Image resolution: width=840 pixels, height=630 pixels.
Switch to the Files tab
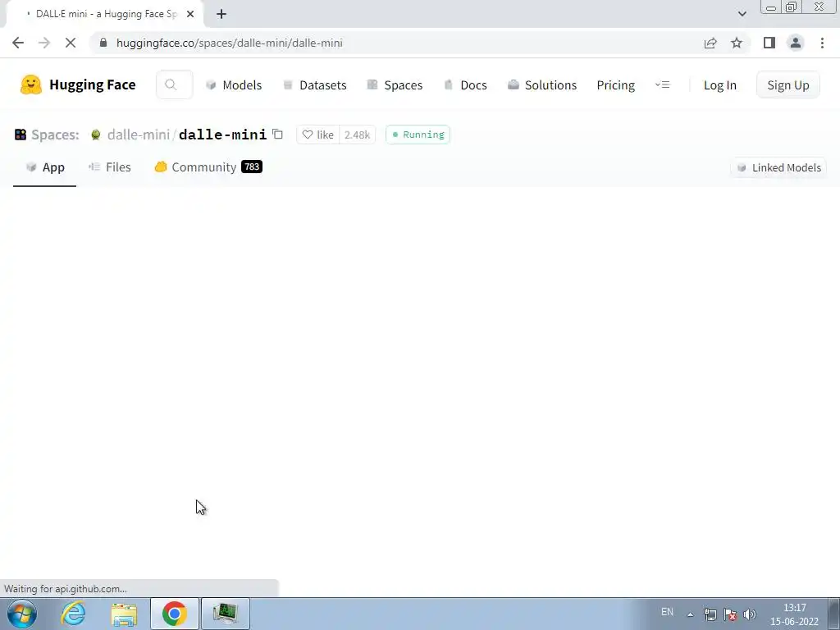click(110, 167)
